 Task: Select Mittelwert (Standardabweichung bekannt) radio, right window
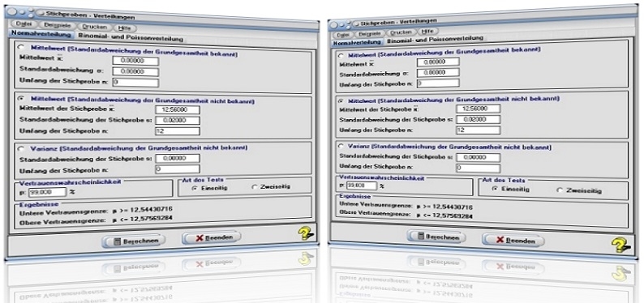pos(340,55)
